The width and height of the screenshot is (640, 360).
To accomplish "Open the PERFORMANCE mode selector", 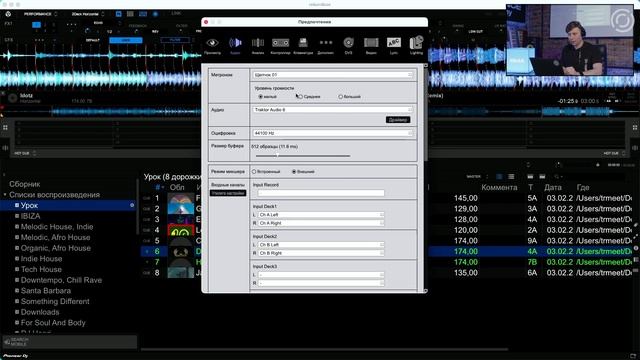I will pyautogui.click(x=40, y=14).
